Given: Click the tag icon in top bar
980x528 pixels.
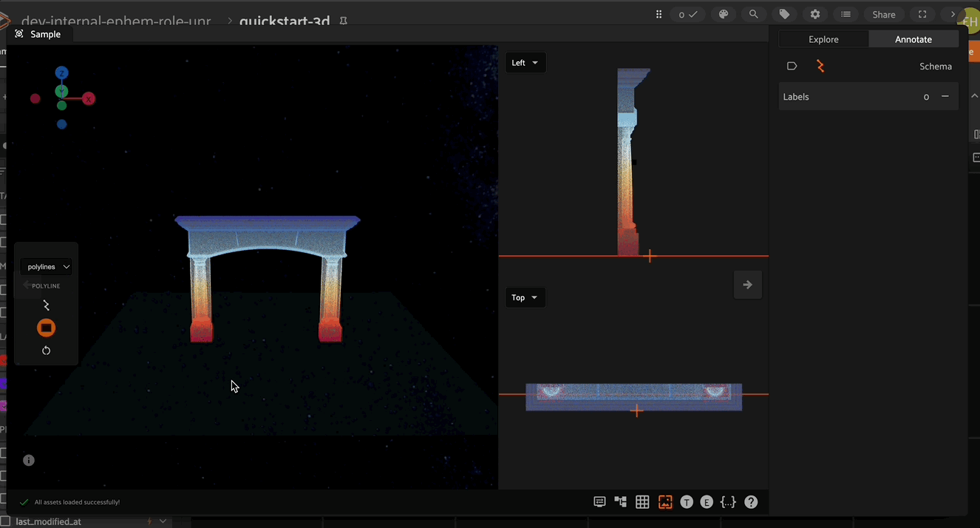Looking at the screenshot, I should 784,14.
